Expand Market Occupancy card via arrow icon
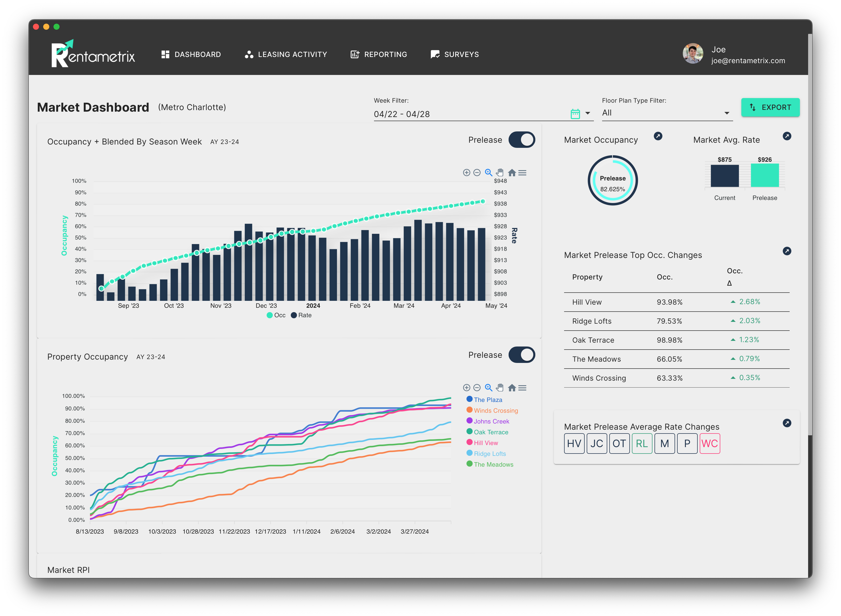The width and height of the screenshot is (841, 616). coord(658,136)
